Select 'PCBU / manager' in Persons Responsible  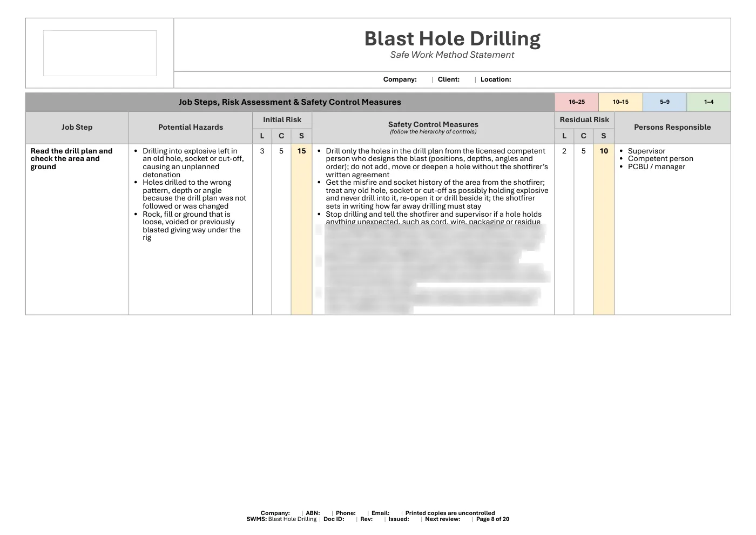657,167
